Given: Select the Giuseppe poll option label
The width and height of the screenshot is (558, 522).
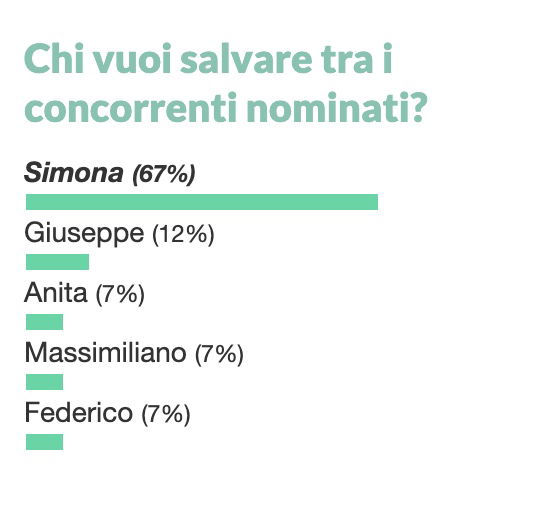Looking at the screenshot, I should (119, 233).
